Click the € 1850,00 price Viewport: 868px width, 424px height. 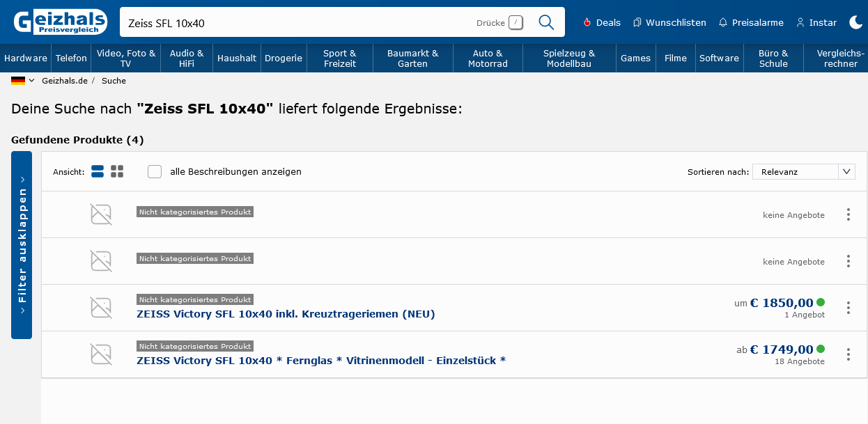point(782,303)
